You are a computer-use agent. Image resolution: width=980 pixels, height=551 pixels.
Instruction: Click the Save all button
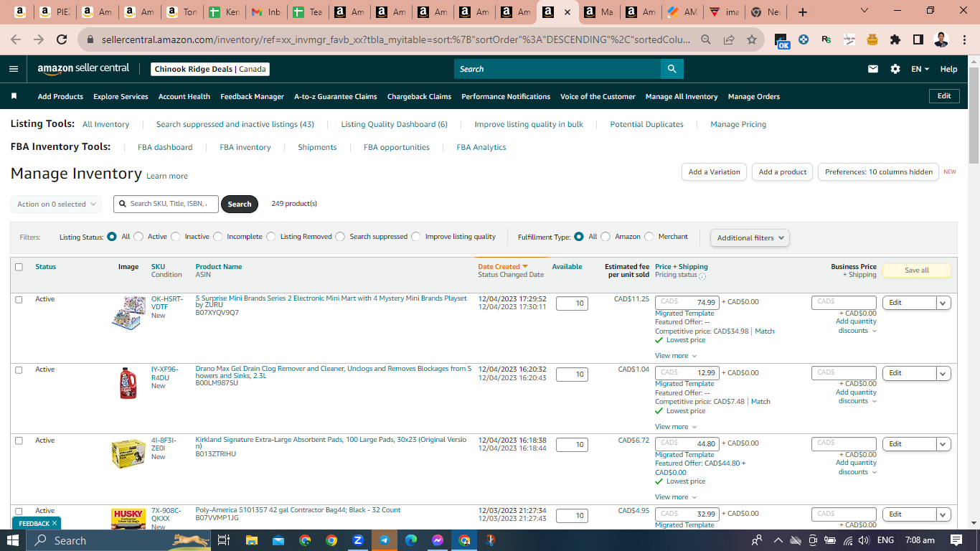point(917,270)
